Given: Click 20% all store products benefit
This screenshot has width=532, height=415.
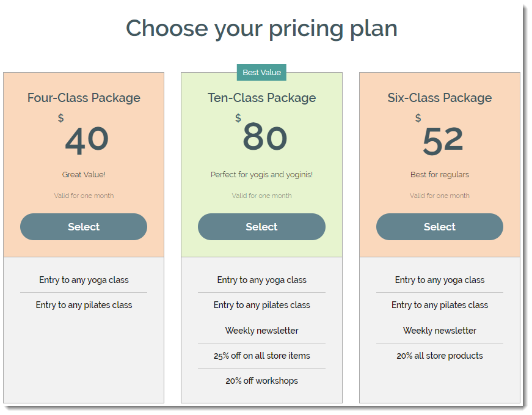Looking at the screenshot, I should [440, 356].
